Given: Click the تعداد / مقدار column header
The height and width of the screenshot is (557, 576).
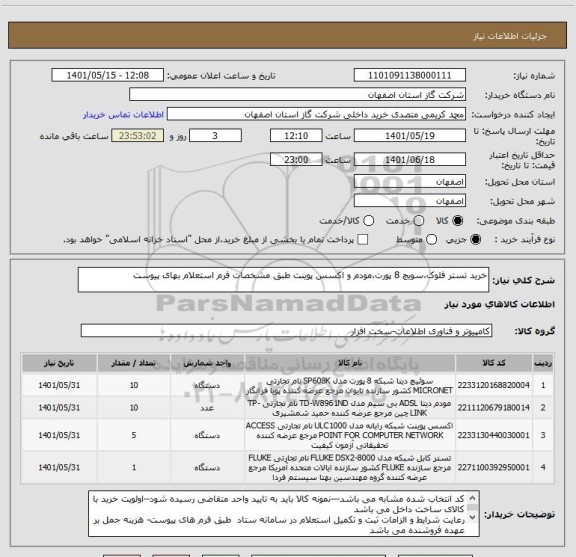Looking at the screenshot, I should [x=134, y=363].
